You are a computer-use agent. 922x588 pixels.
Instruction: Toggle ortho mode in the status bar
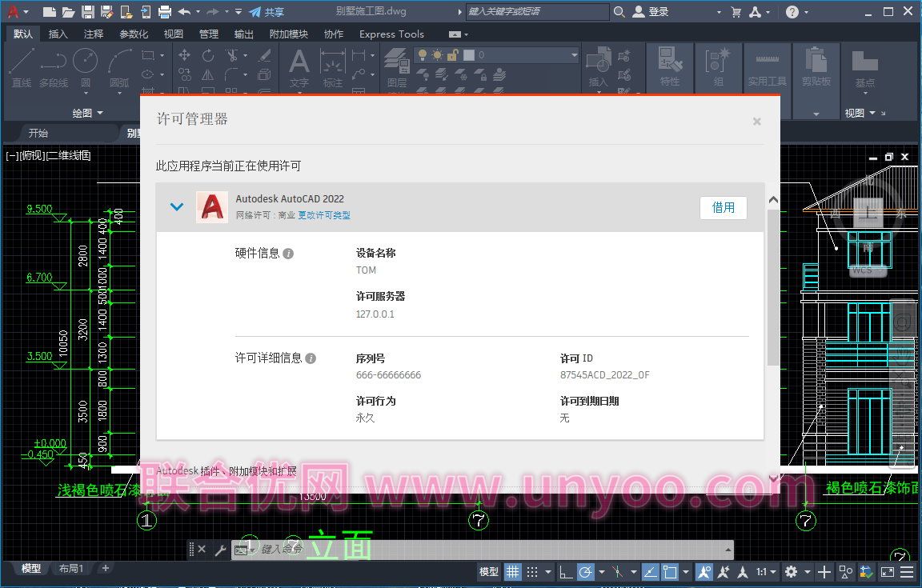(x=565, y=571)
